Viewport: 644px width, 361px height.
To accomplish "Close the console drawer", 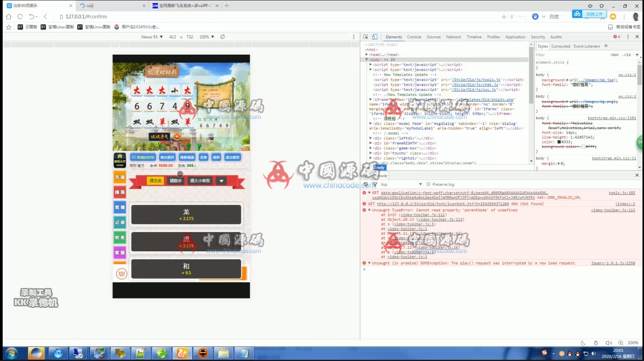I will point(637,175).
